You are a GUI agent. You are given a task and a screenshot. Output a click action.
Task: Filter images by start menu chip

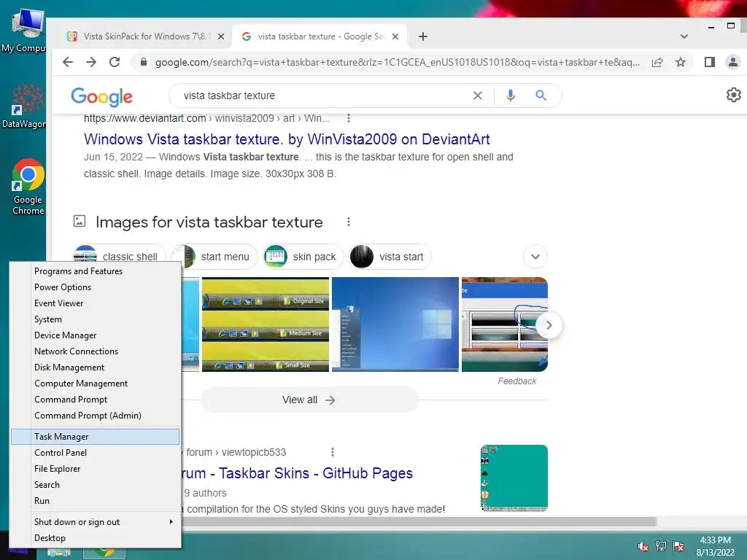tap(214, 257)
